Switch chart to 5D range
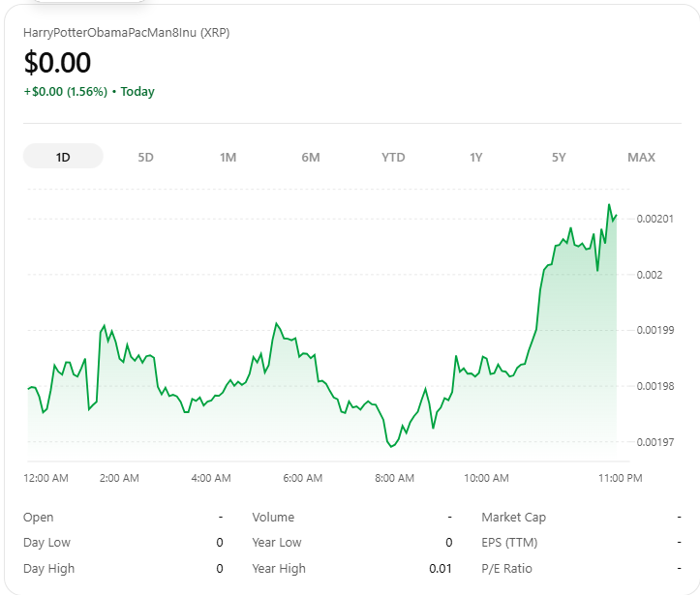 [x=145, y=157]
